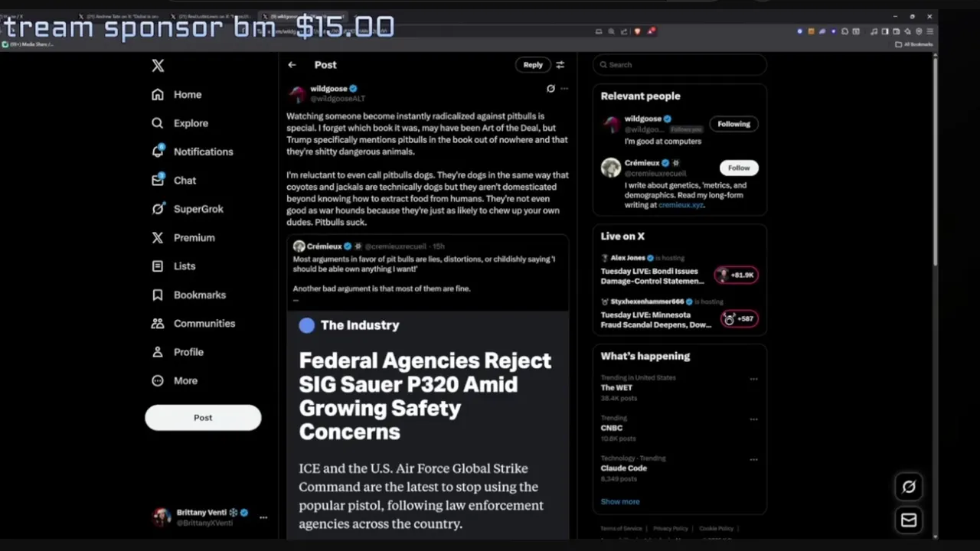The image size is (980, 551).
Task: Go back with the arrow beside Post
Action: coord(292,65)
